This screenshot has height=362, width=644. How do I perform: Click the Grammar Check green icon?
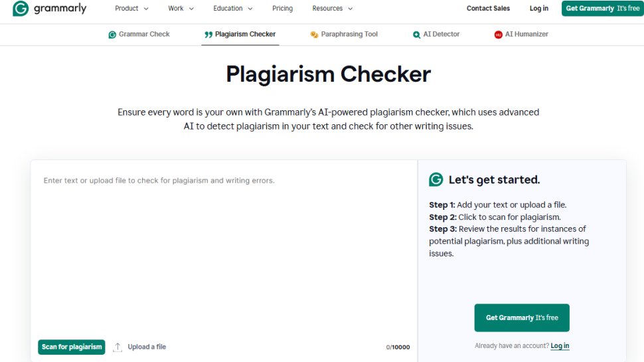point(112,35)
